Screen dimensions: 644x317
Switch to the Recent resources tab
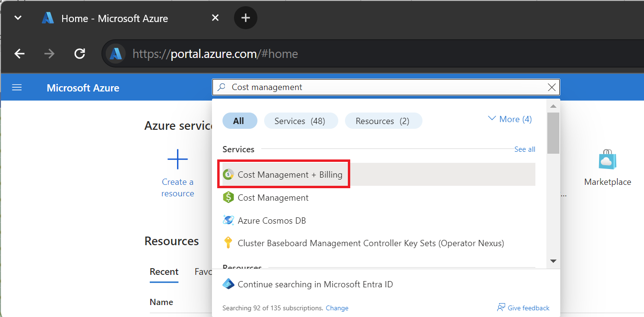[164, 272]
